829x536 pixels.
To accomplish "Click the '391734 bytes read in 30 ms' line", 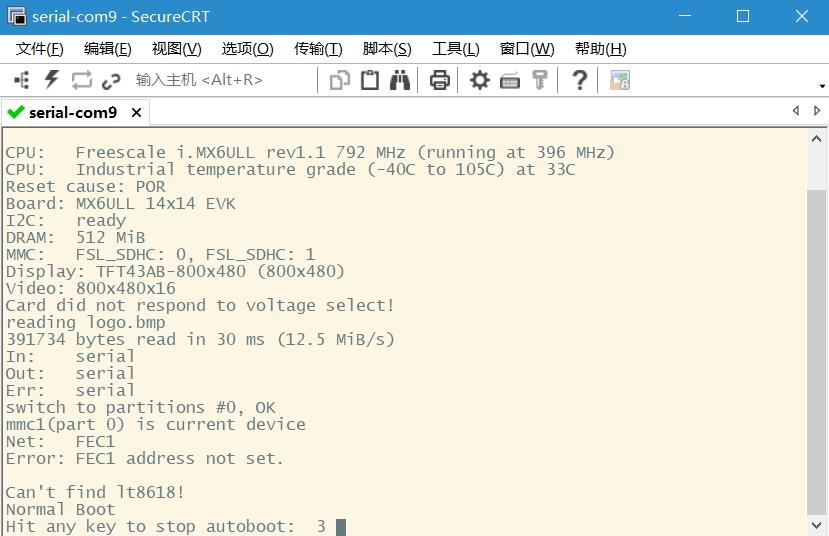I will [200, 339].
